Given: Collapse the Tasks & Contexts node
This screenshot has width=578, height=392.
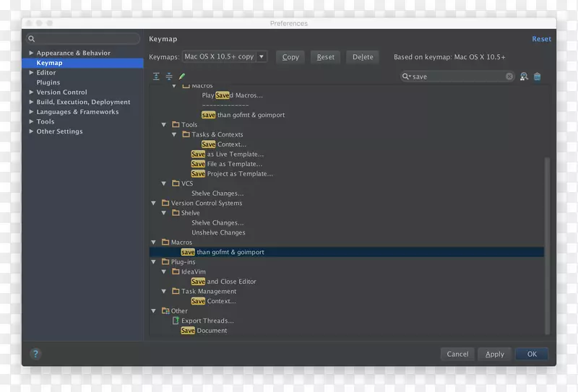Looking at the screenshot, I should pos(174,134).
